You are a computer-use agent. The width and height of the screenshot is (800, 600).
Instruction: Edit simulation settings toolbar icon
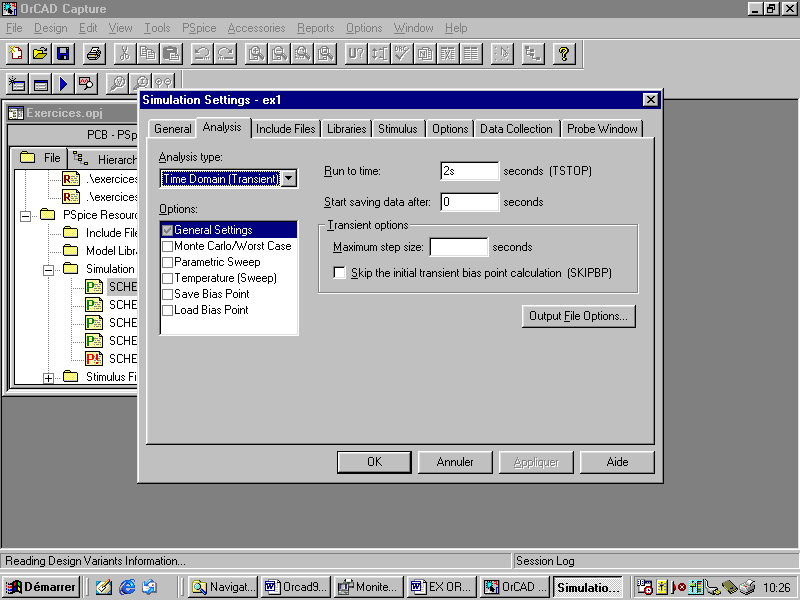coord(40,84)
